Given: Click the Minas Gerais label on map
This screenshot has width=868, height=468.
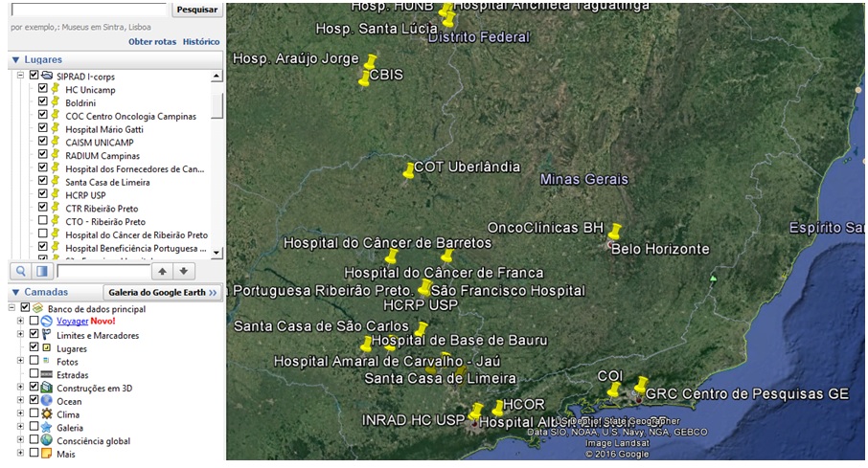Looking at the screenshot, I should pos(584,179).
